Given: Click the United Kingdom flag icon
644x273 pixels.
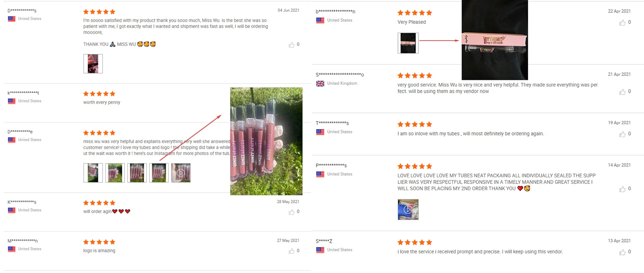Looking at the screenshot, I should [320, 84].
